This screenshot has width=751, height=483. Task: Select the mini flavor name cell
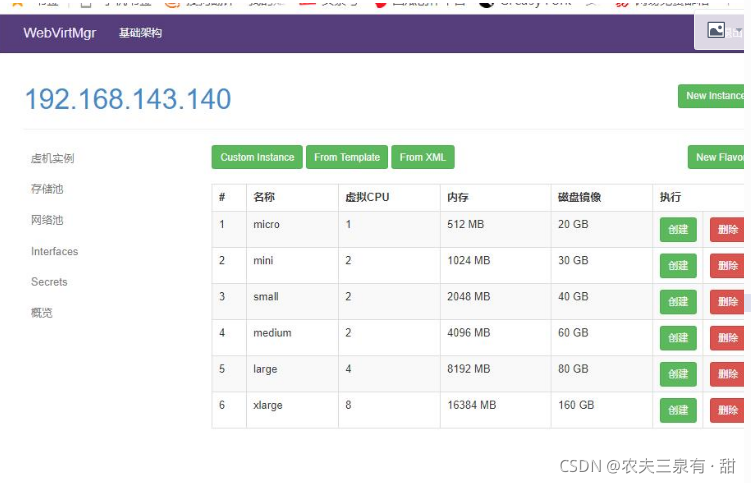click(292, 265)
